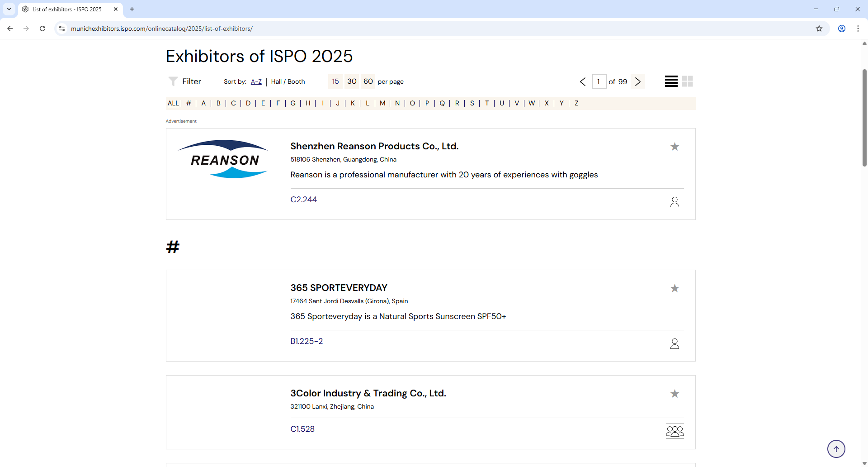Show 60 exhibitors per page
The width and height of the screenshot is (868, 467).
coord(368,81)
